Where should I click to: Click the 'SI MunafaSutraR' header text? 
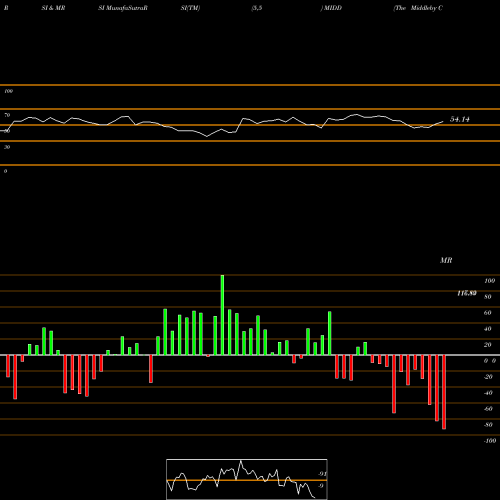tap(123, 8)
